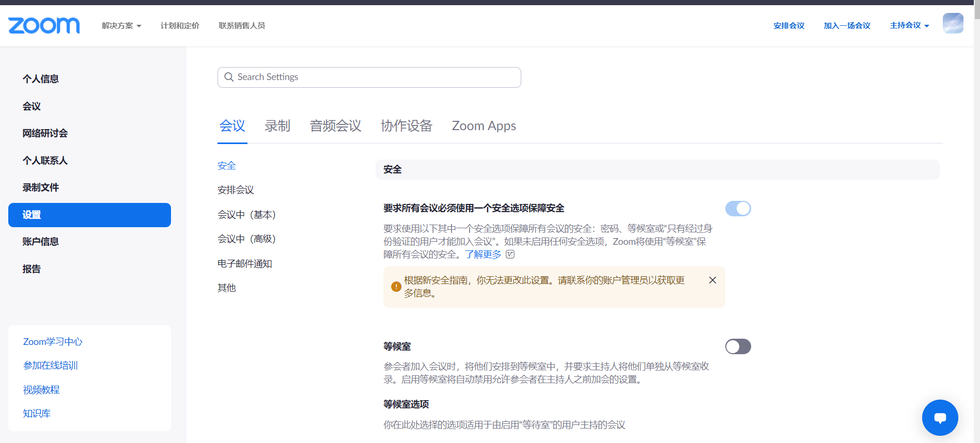The image size is (980, 443).
Task: Jump to the 其他 section
Action: click(227, 288)
